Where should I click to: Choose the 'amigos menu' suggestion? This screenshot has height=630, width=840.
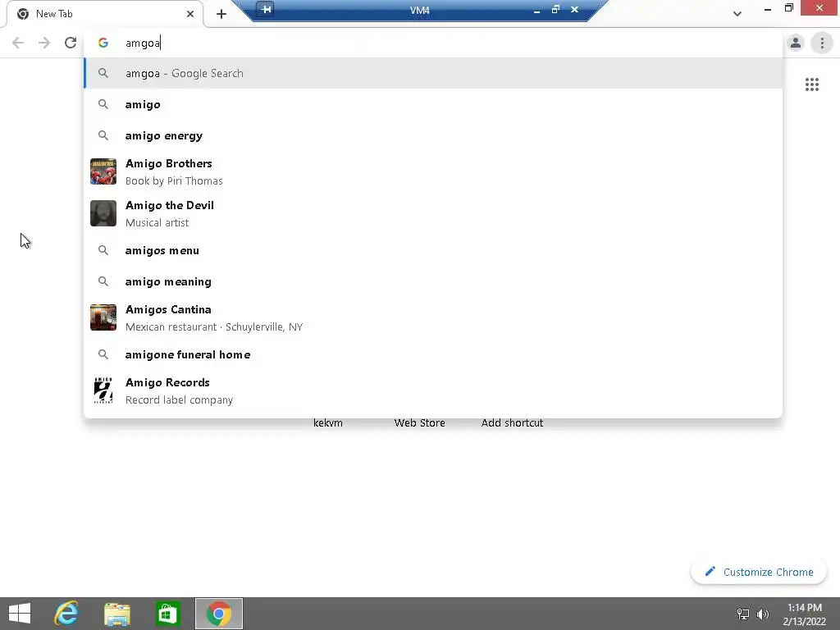tap(433, 250)
